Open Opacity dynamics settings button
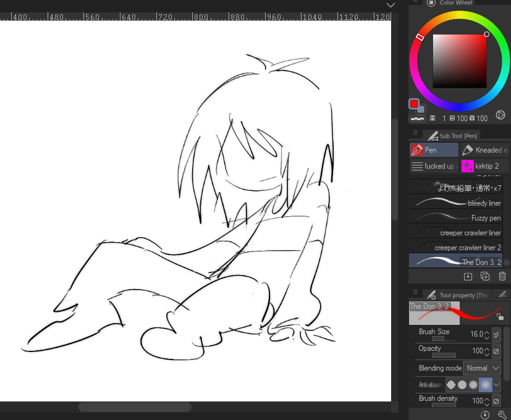The image size is (511, 420). tap(496, 351)
